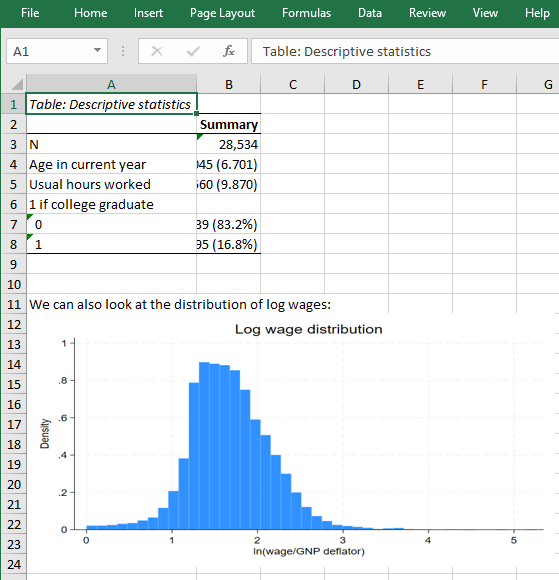Screen dimensions: 559x580
Task: Click green error triangle in cell A7
Action: (x=30, y=217)
